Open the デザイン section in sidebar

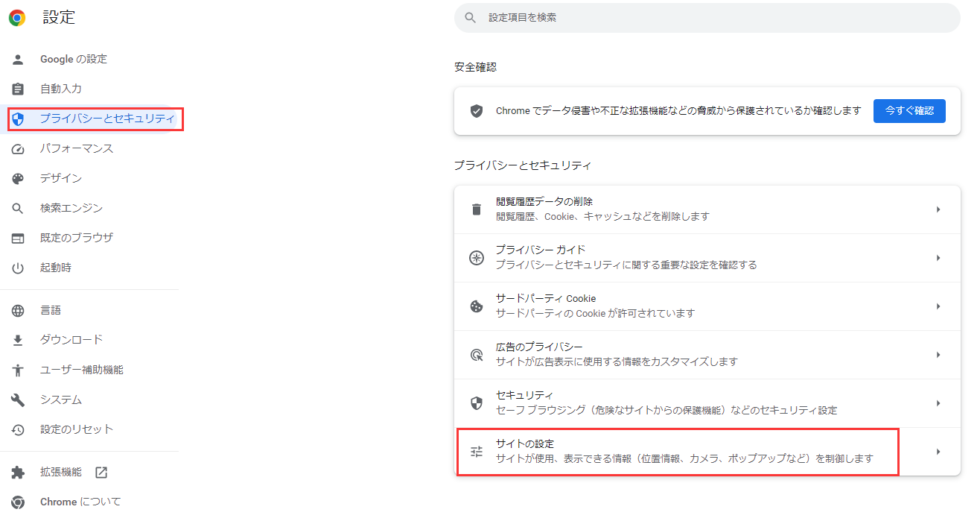(x=60, y=178)
